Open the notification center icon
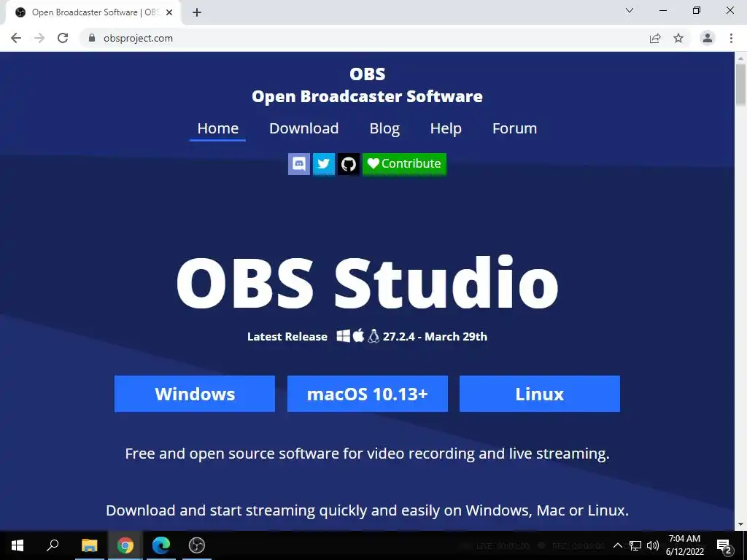 point(724,546)
